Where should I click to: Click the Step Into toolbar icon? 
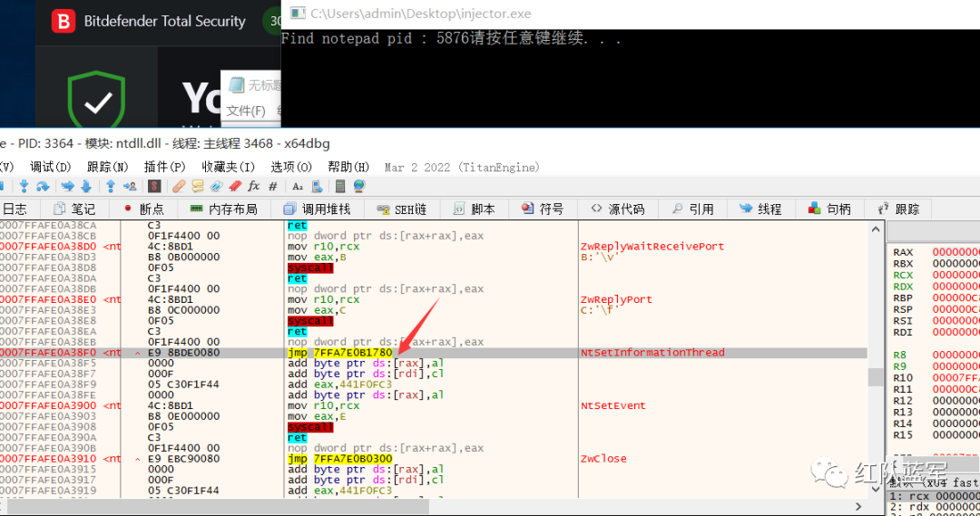(24, 186)
